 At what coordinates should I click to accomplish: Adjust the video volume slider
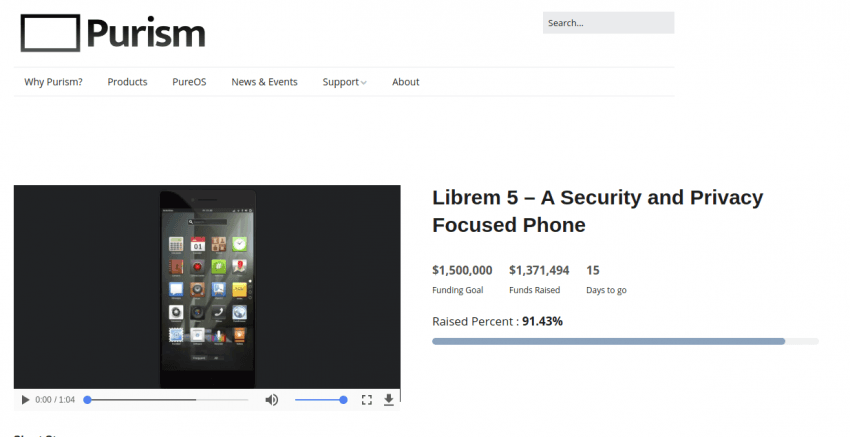point(320,400)
